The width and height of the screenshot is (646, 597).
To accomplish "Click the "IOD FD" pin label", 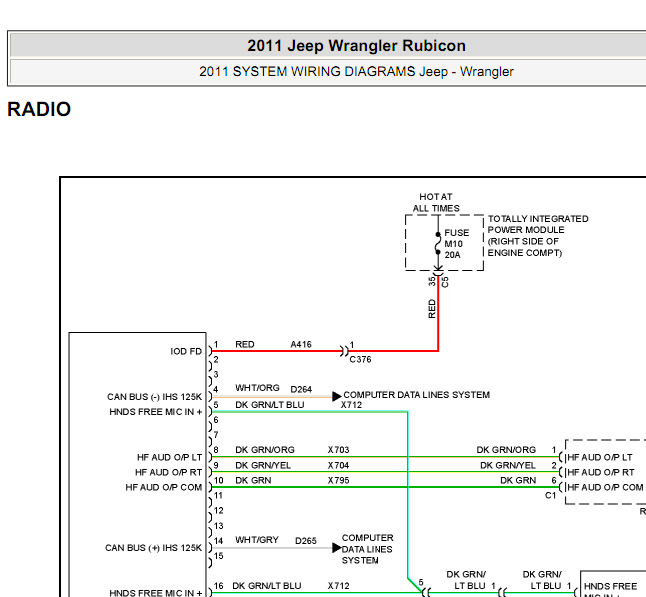I will point(186,351).
